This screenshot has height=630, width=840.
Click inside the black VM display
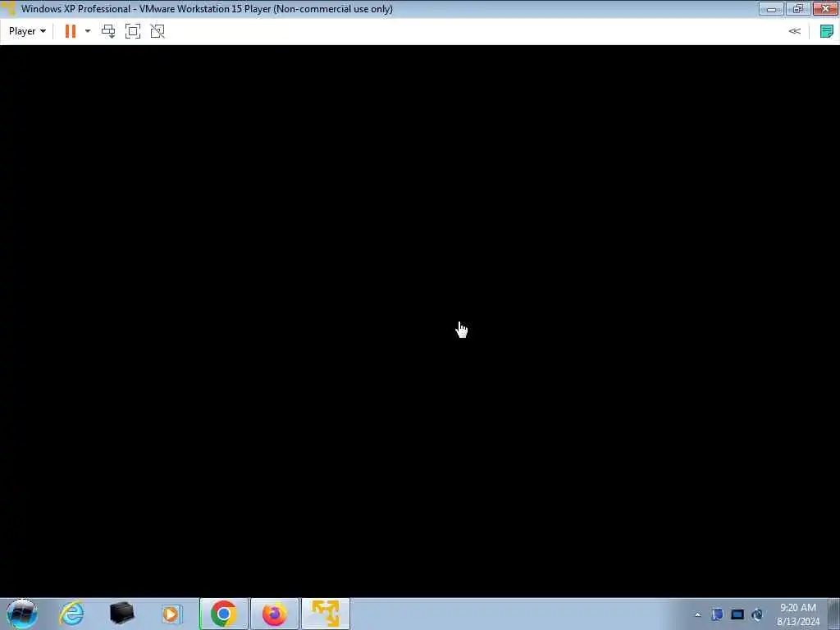coord(420,321)
